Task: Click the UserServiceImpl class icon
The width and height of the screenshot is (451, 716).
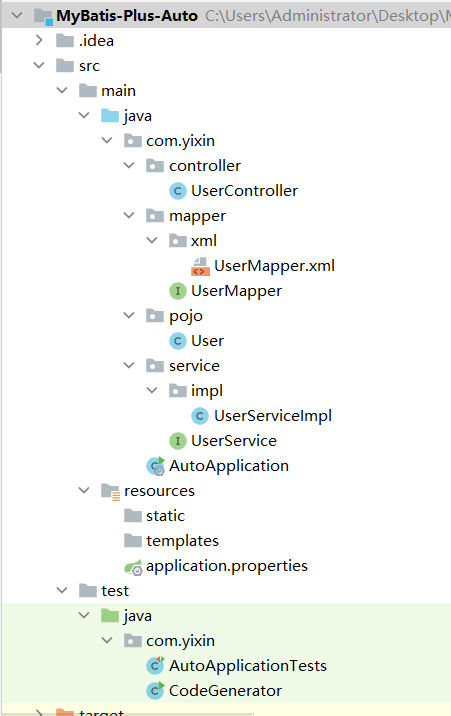Action: click(x=200, y=416)
